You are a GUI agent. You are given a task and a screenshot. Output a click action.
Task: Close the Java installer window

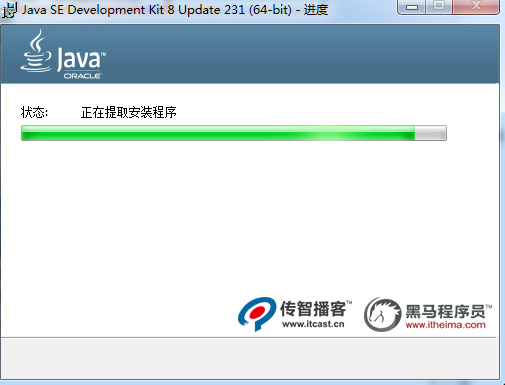click(x=476, y=6)
